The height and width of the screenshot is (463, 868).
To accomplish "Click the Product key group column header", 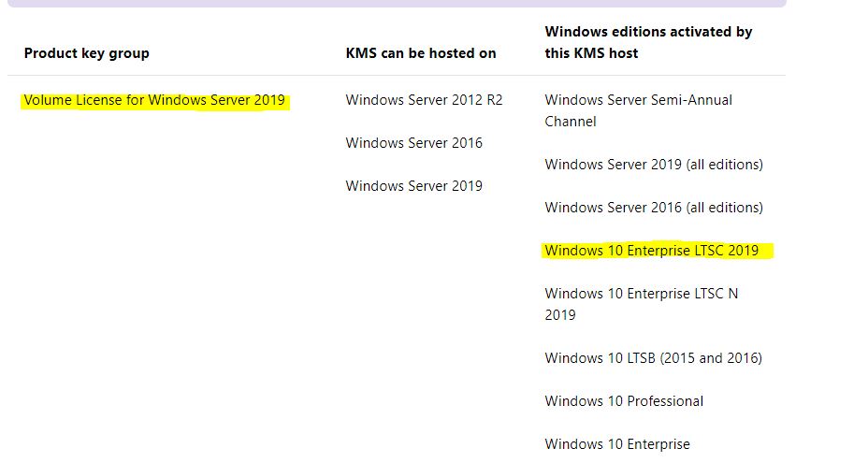I will [x=86, y=53].
